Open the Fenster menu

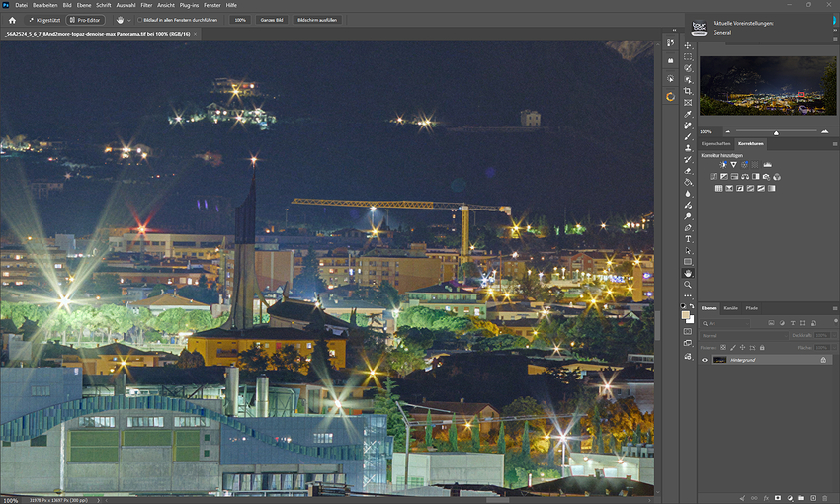tap(212, 5)
